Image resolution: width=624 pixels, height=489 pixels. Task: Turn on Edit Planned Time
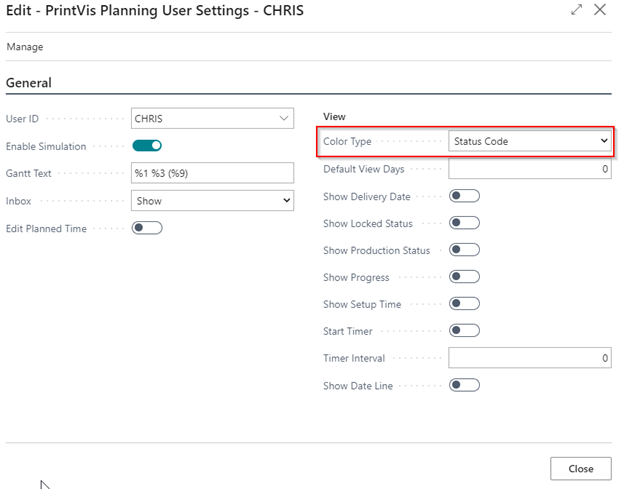coord(147,228)
